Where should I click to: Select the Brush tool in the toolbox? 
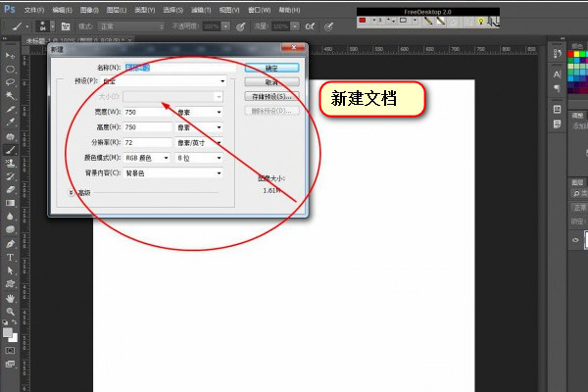point(10,150)
